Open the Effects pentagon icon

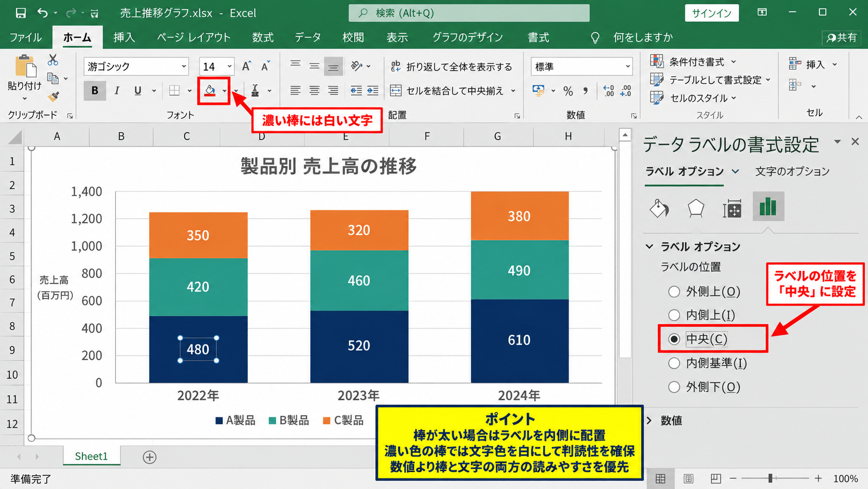(x=696, y=208)
